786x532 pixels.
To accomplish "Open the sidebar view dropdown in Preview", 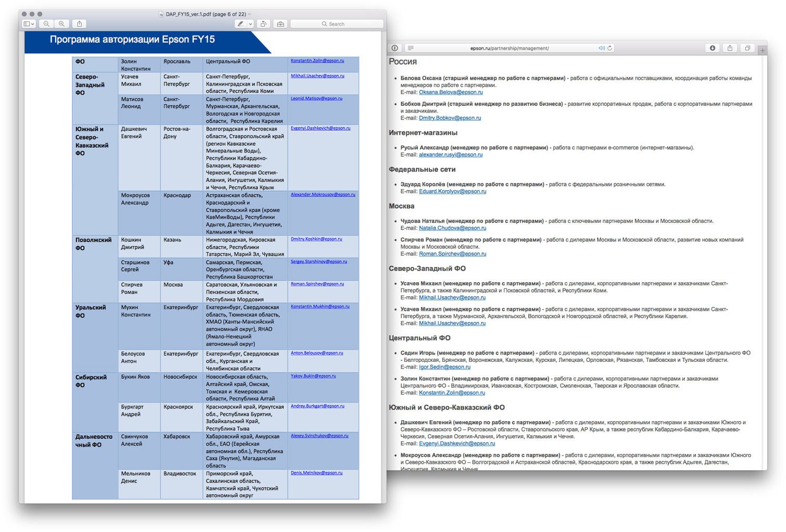I will (29, 24).
